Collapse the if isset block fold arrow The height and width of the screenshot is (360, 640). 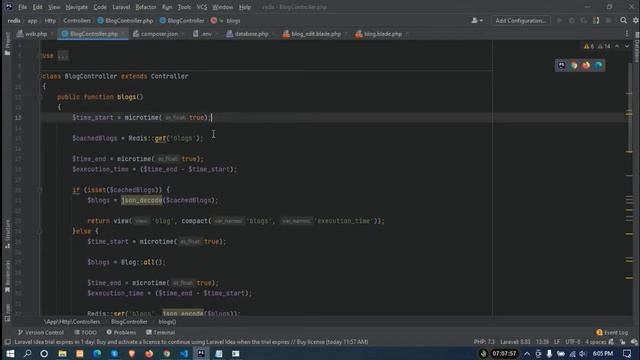pos(40,190)
